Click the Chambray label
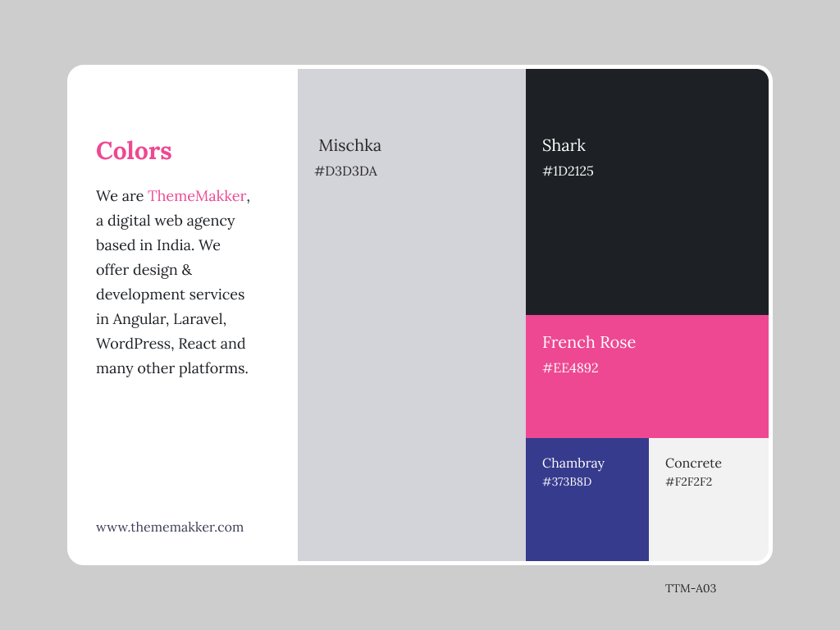Viewport: 840px width, 630px height. tap(573, 463)
